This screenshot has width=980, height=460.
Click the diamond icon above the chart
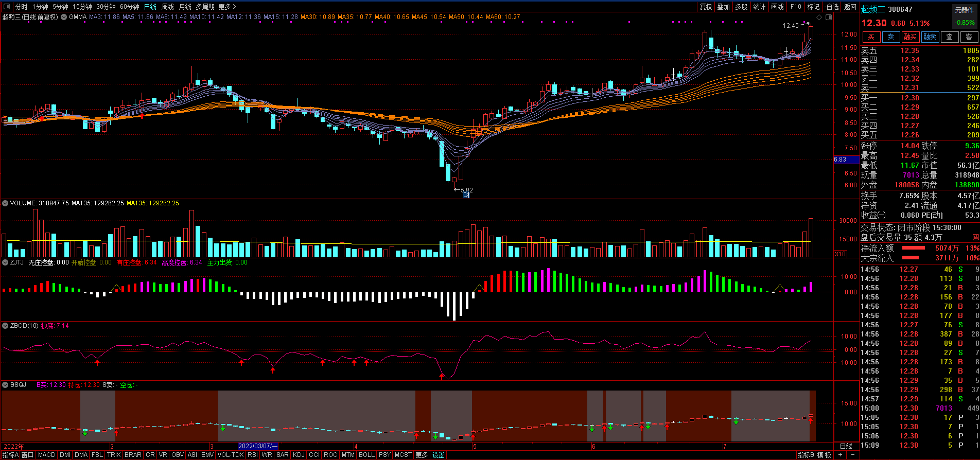[819, 17]
